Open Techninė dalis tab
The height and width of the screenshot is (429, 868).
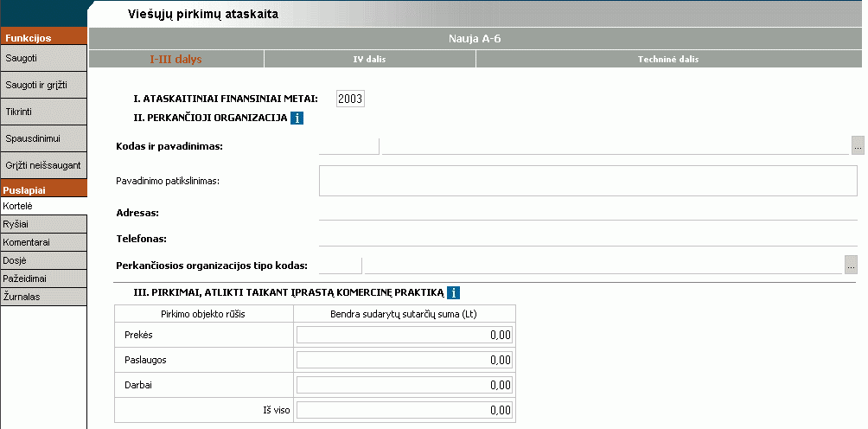tap(668, 59)
